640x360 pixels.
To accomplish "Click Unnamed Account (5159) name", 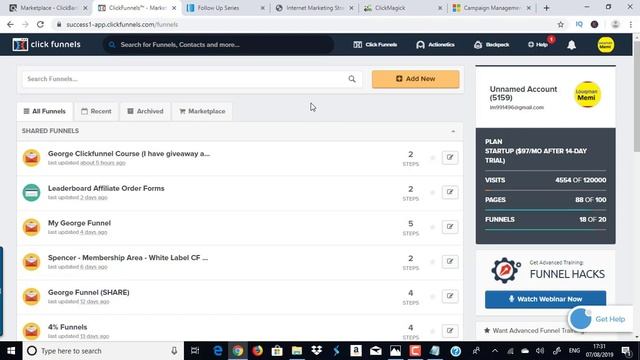I will [523, 93].
